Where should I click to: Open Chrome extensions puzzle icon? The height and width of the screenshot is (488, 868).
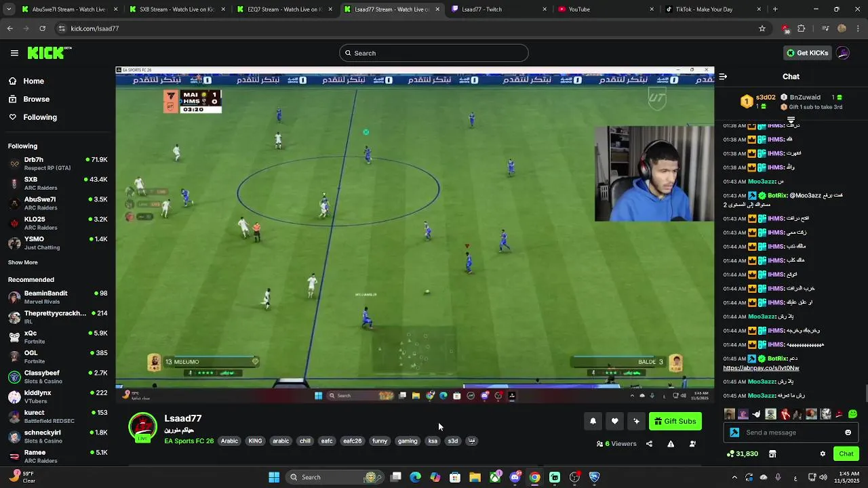coord(802,28)
